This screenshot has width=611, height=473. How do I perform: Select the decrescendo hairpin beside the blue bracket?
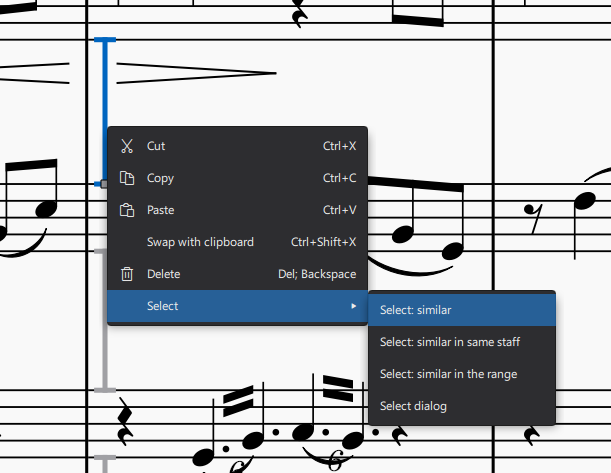(x=196, y=73)
